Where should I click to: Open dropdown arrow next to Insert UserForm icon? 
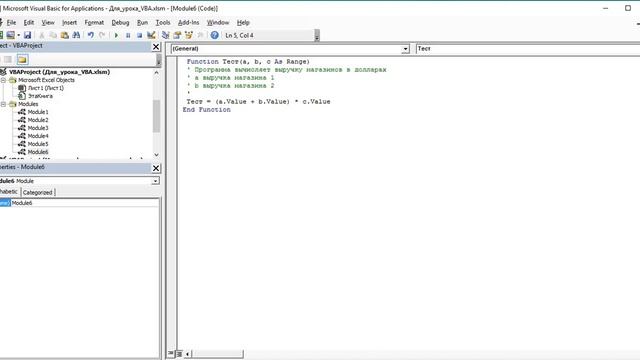[18, 36]
